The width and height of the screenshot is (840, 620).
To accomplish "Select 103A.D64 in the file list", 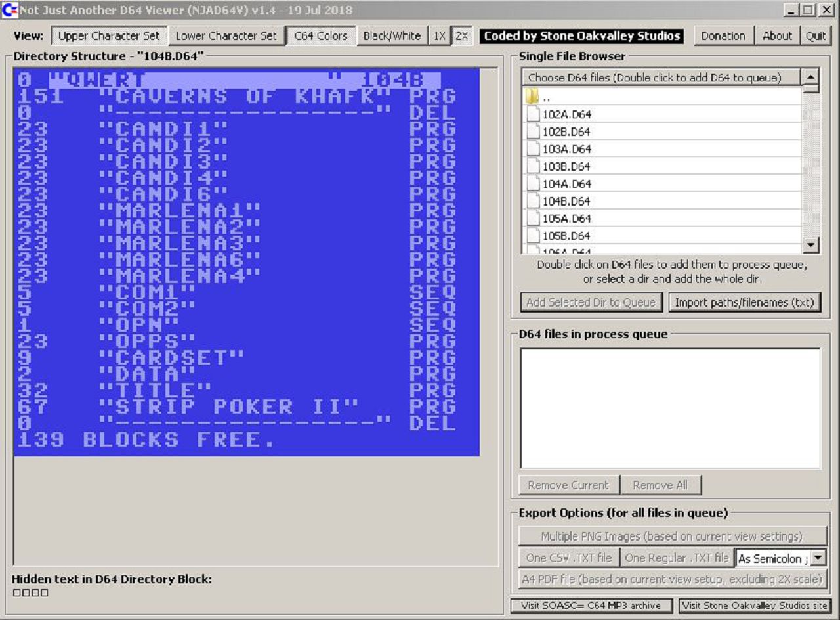I will [566, 149].
